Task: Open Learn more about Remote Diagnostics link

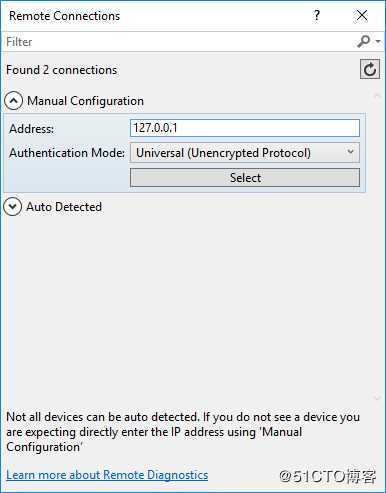Action: [x=107, y=475]
